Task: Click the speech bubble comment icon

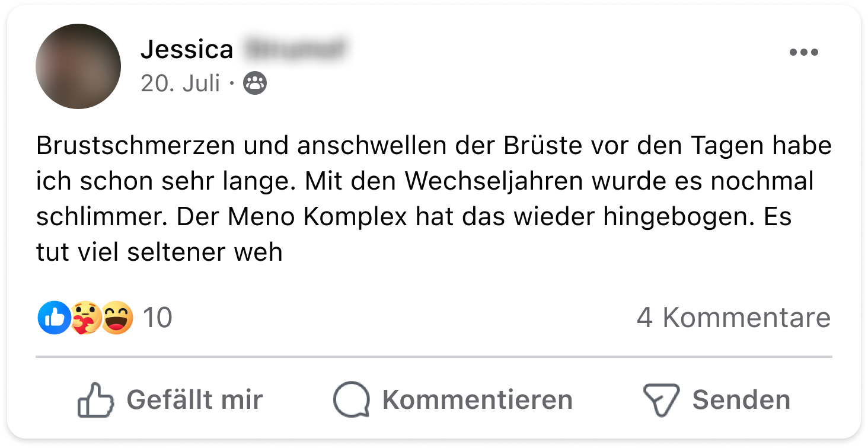Action: click(x=352, y=399)
